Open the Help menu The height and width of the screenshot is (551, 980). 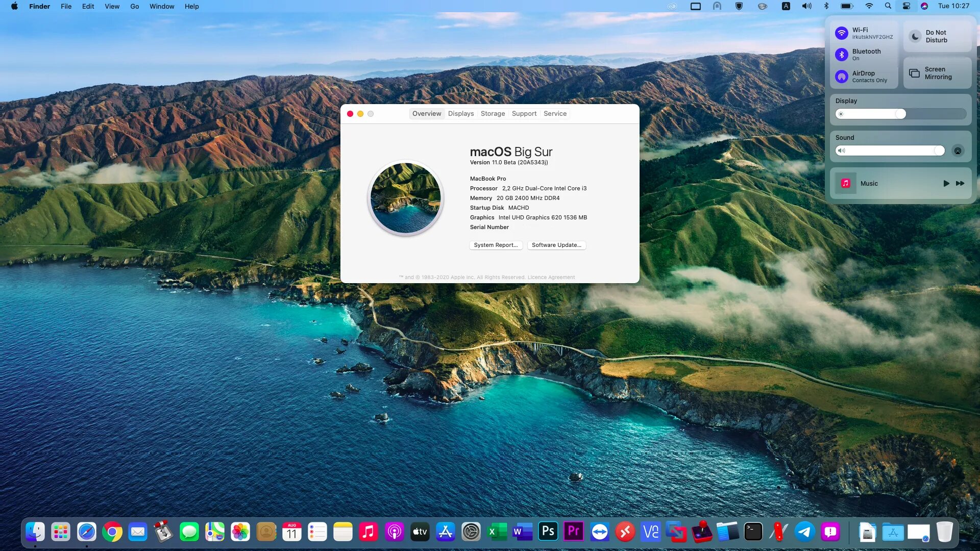tap(191, 6)
